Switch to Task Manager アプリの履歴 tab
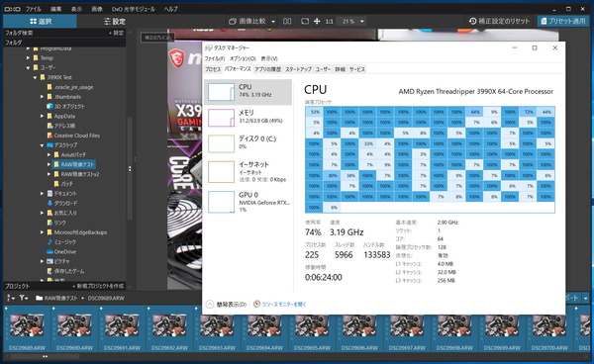This screenshot has width=594, height=364. [x=268, y=69]
